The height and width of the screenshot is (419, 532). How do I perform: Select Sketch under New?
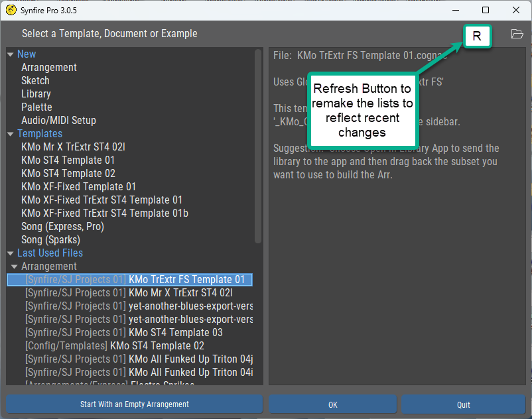(35, 81)
